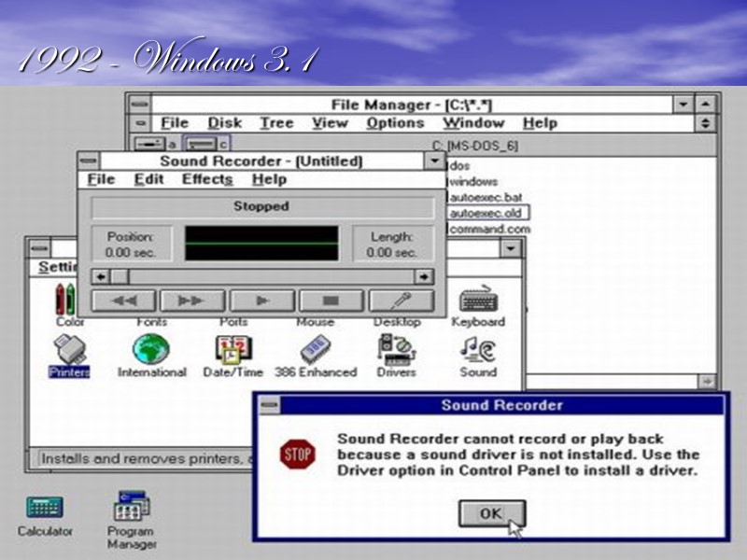The image size is (747, 560).
Task: Select drive c in File Manager
Action: 206,144
